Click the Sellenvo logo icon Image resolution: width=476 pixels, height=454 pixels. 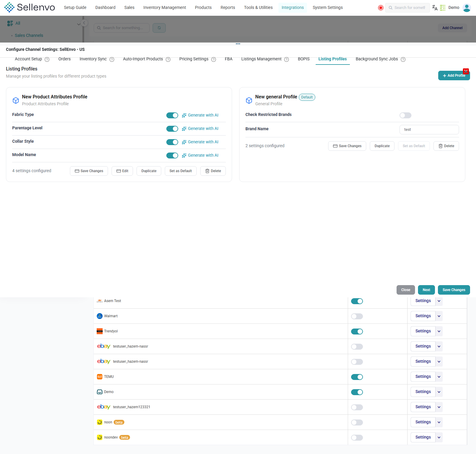coord(9,7)
